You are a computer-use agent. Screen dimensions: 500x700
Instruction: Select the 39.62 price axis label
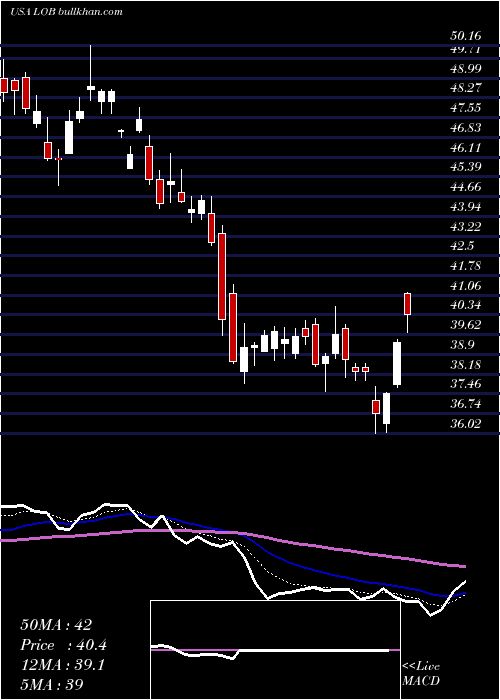pos(466,325)
